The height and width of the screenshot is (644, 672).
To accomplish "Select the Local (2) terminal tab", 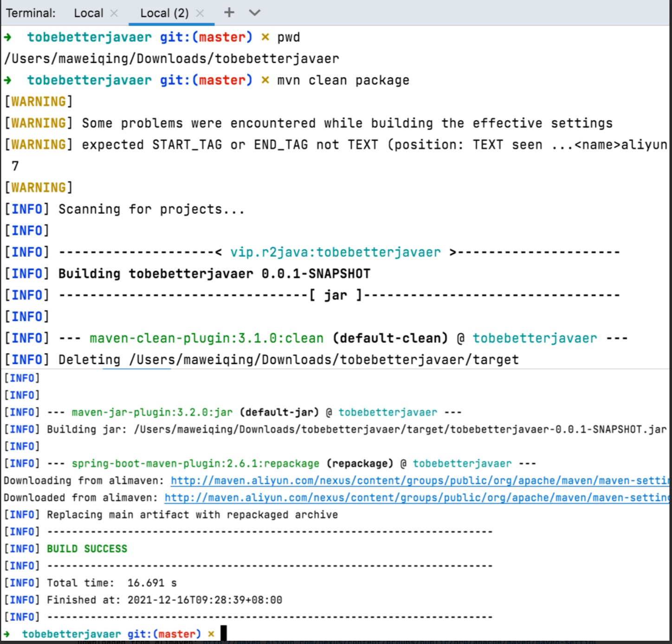I will pos(164,13).
